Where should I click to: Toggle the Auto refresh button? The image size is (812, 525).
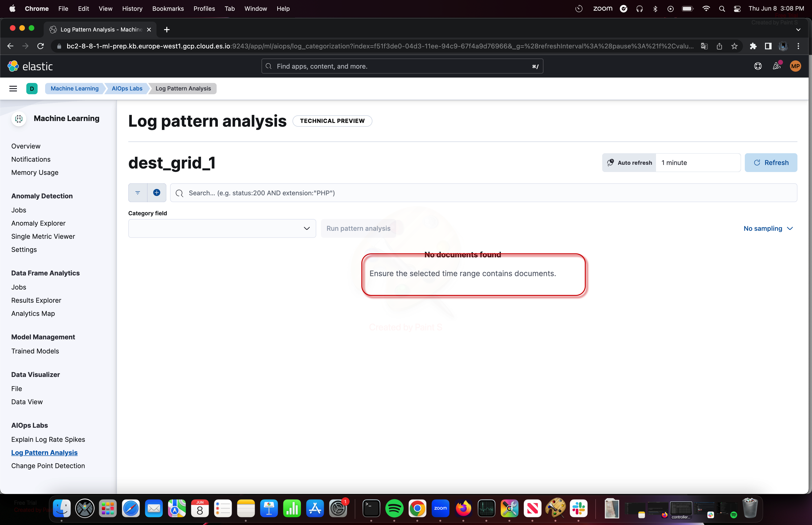629,163
